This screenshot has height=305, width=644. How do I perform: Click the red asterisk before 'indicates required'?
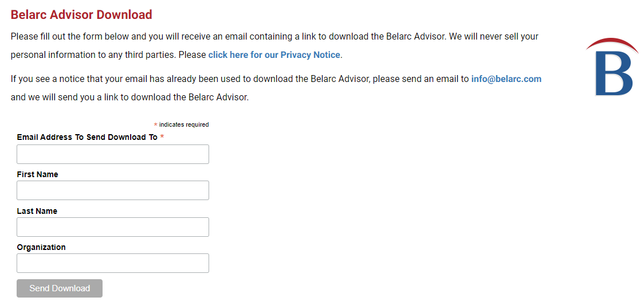pos(156,124)
